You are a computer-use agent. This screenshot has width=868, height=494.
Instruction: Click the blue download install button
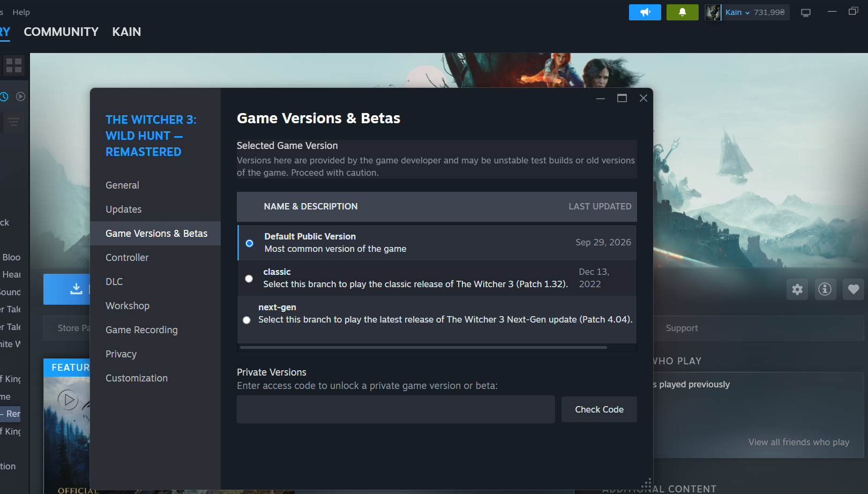point(67,289)
